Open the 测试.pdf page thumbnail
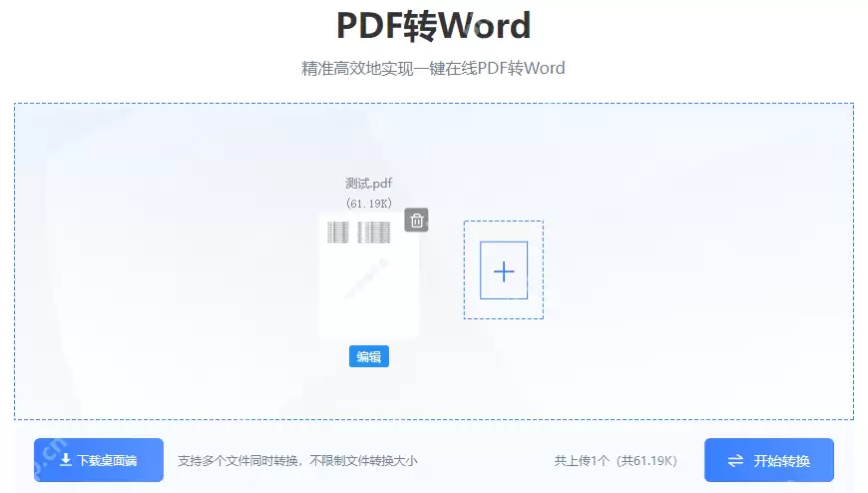Viewport: 868px width, 493px height. [369, 275]
